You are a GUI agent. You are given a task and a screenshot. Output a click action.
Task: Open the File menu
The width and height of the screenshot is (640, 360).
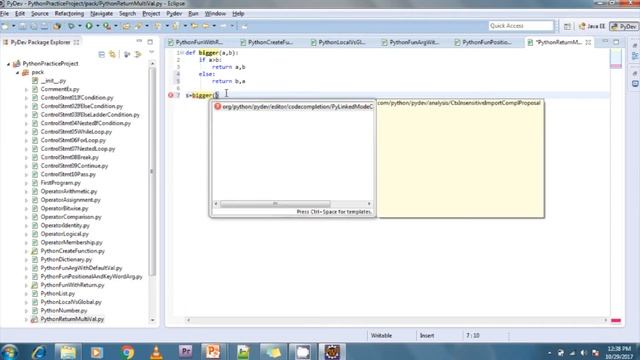4,13
